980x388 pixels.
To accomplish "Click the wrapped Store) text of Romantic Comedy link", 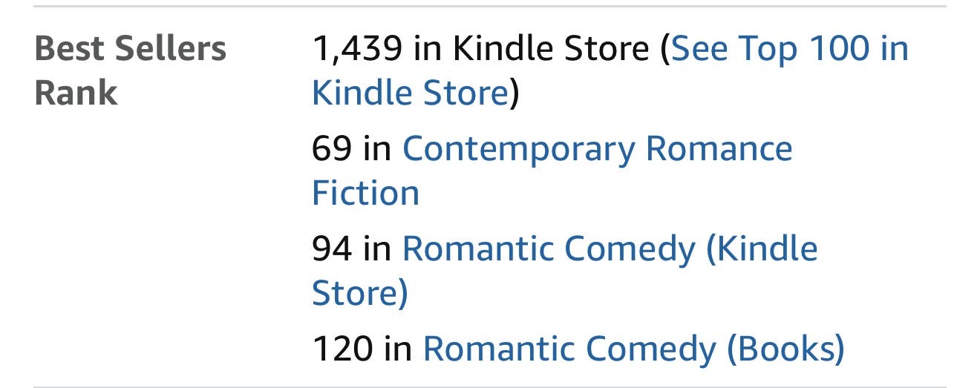I will pos(360,293).
